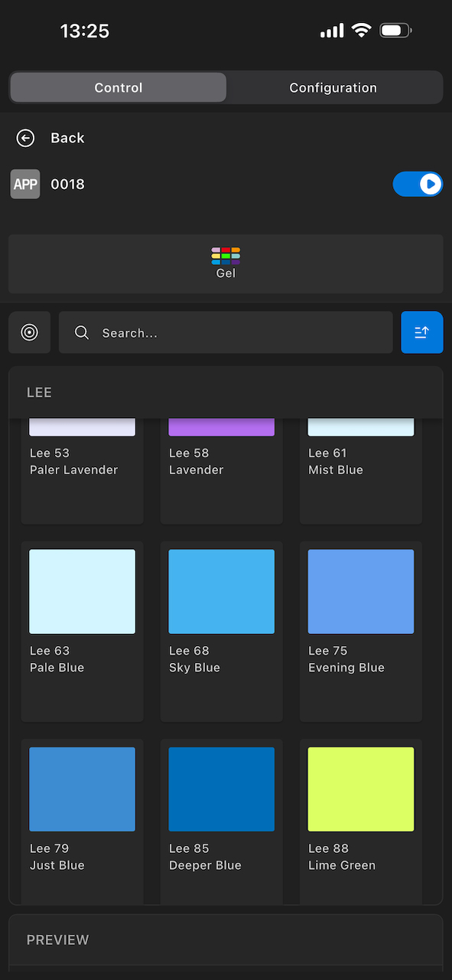Screen dimensions: 452x980
Task: Click the 'Sky Blue' label text
Action: 194,668
